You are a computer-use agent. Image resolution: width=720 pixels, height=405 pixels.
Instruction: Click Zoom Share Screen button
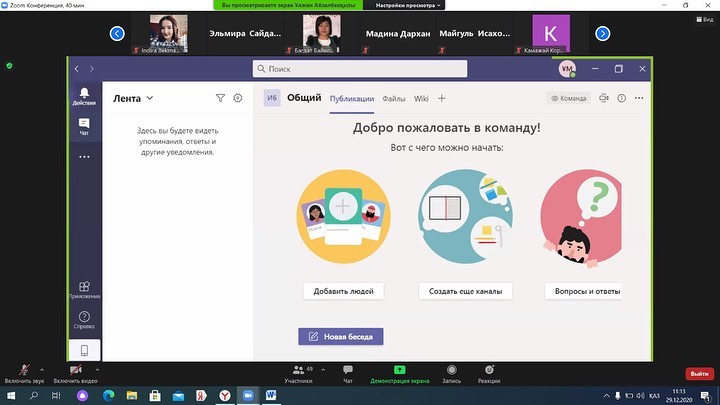pos(399,374)
